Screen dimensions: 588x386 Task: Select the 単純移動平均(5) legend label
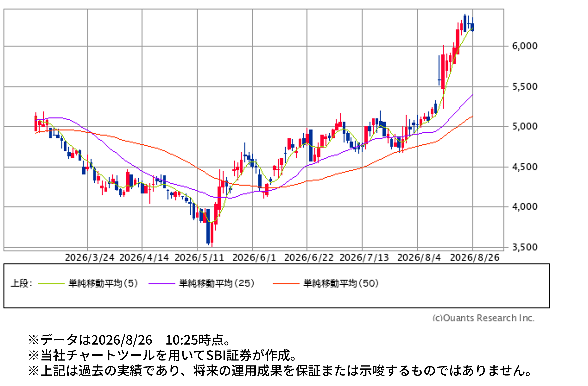[103, 283]
